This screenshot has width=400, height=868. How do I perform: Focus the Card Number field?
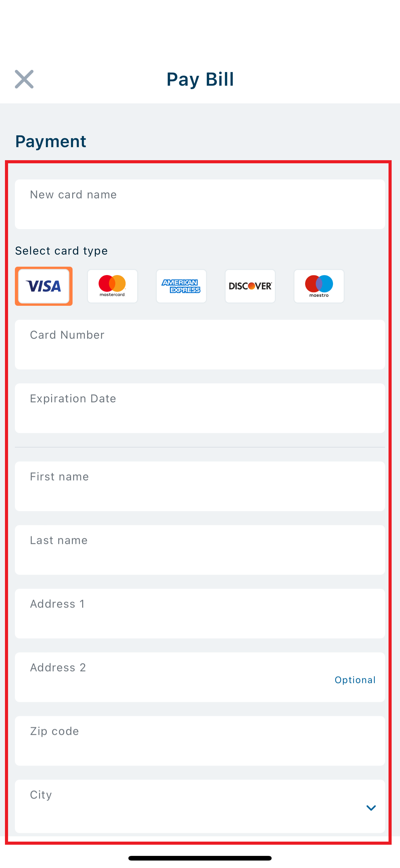click(200, 344)
